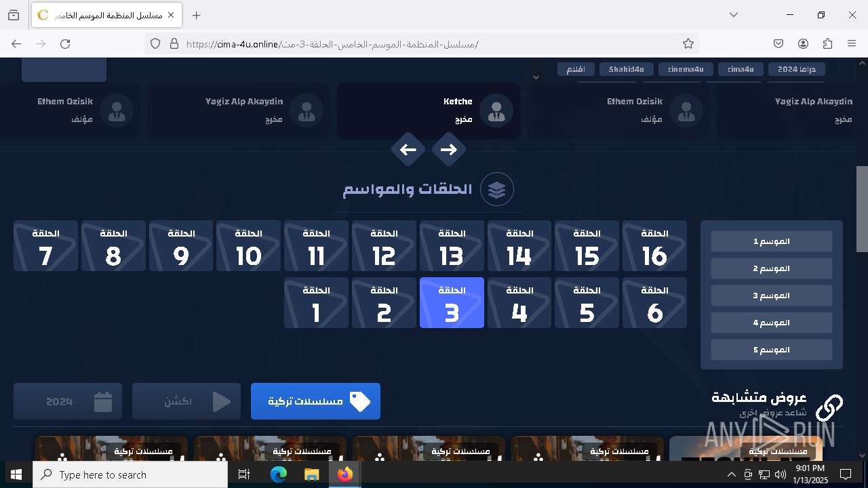Click the افلام tag
This screenshot has width=868, height=488.
click(x=576, y=69)
